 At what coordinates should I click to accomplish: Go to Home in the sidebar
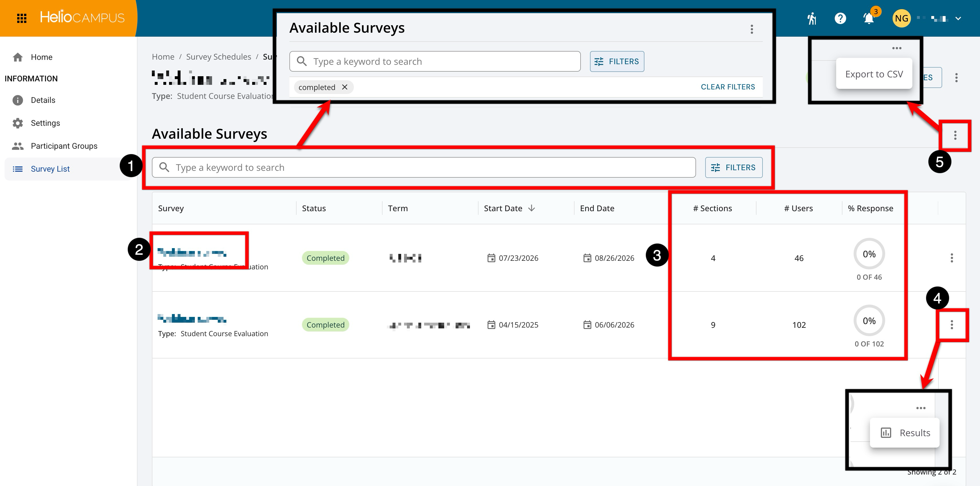(x=42, y=57)
